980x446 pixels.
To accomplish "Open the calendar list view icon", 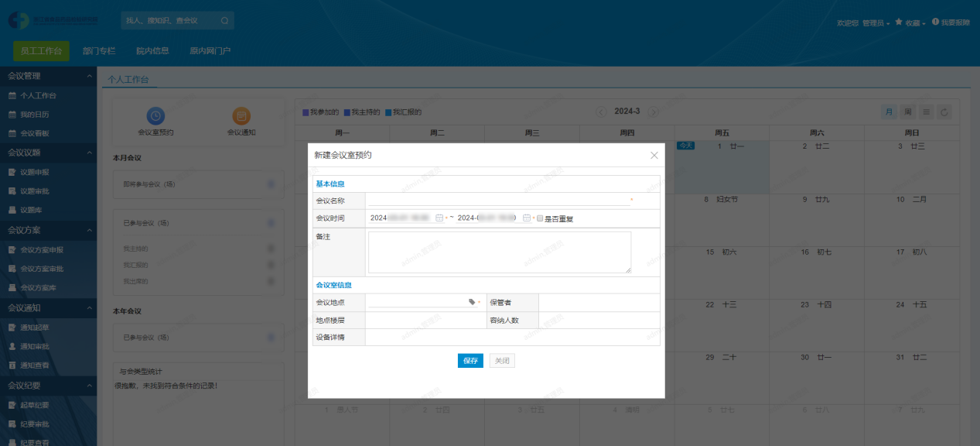I will (x=925, y=111).
